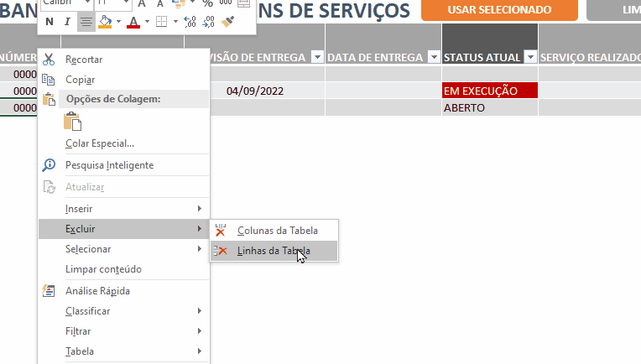Apply the yellow fill color bucket
The width and height of the screenshot is (641, 364).
tap(106, 22)
